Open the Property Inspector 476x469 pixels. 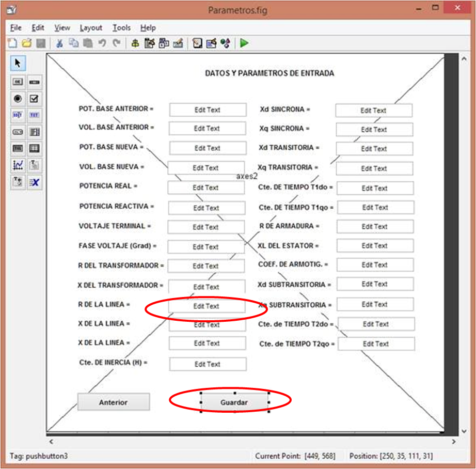coord(211,43)
